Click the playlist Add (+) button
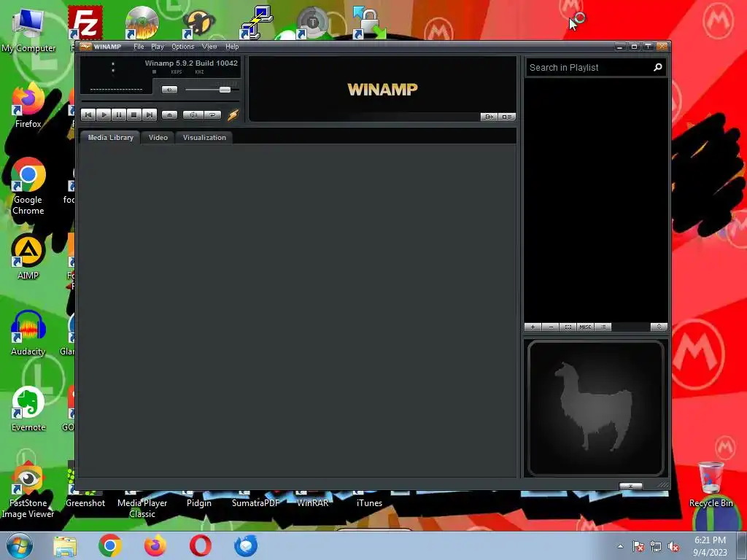The image size is (747, 560). coord(533,327)
